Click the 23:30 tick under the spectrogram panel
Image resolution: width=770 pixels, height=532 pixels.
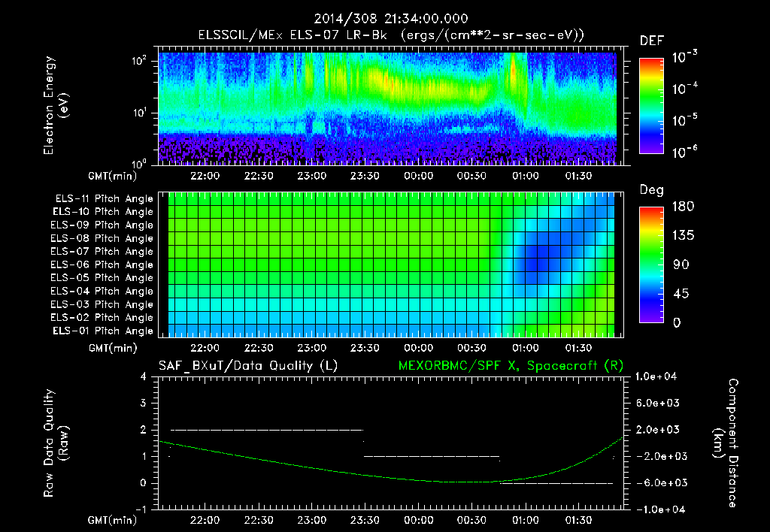point(365,176)
